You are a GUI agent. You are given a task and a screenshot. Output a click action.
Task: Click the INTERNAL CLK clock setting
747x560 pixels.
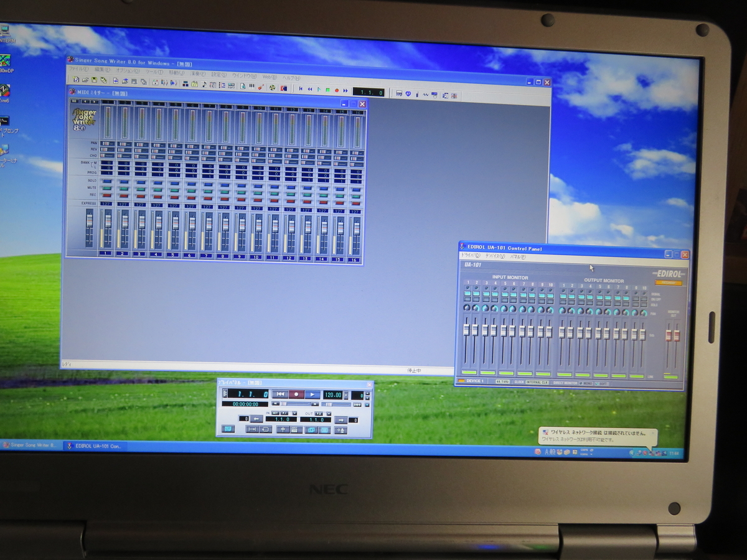click(537, 382)
